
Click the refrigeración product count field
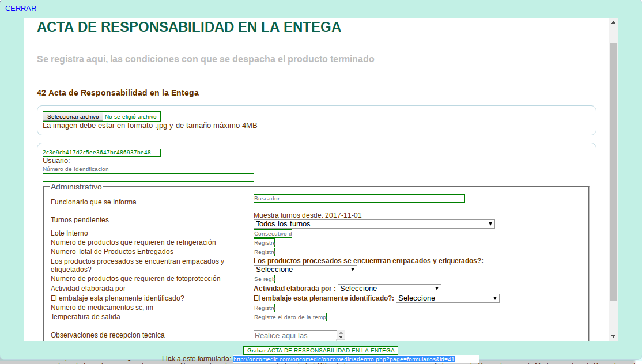(265, 243)
